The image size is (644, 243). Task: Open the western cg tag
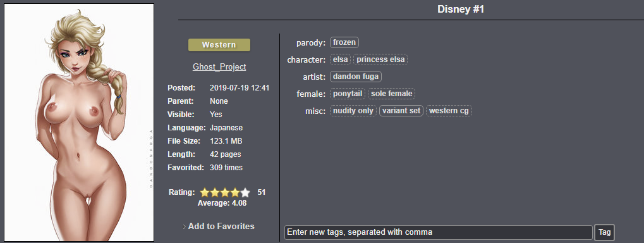[x=449, y=111]
